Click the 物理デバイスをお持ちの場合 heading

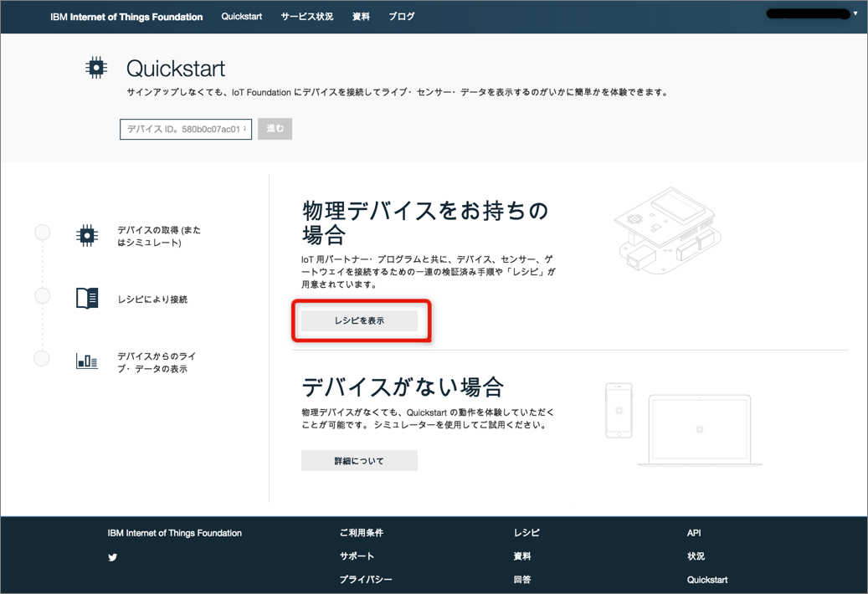click(424, 223)
